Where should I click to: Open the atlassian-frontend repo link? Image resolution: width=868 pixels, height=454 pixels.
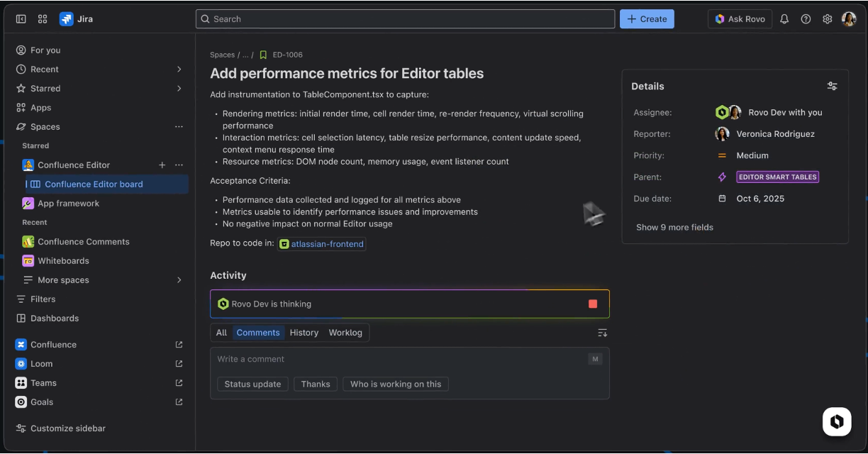click(327, 244)
